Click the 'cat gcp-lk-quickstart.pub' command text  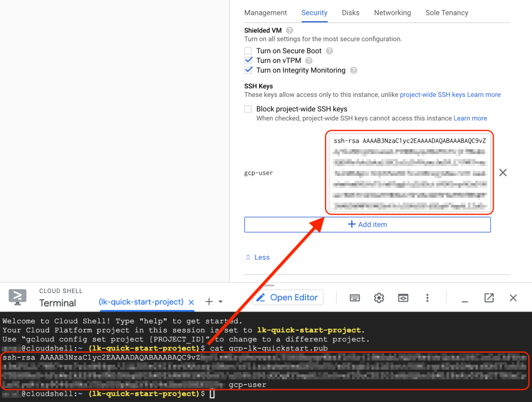[x=269, y=348]
